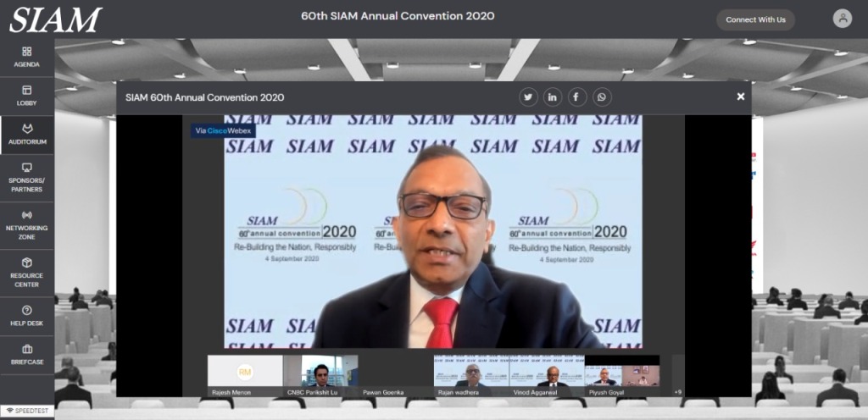This screenshot has width=868, height=420.
Task: Select Rajesh Menon participant thumbnail
Action: click(x=245, y=376)
